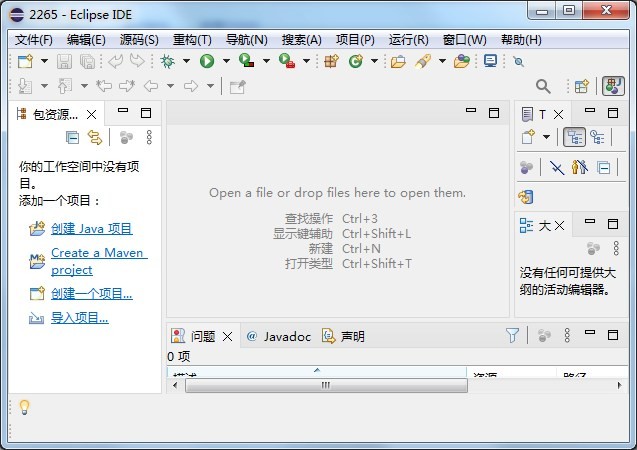The image size is (637, 450).
Task: Click the Problems filter funnel icon
Action: pyautogui.click(x=513, y=335)
